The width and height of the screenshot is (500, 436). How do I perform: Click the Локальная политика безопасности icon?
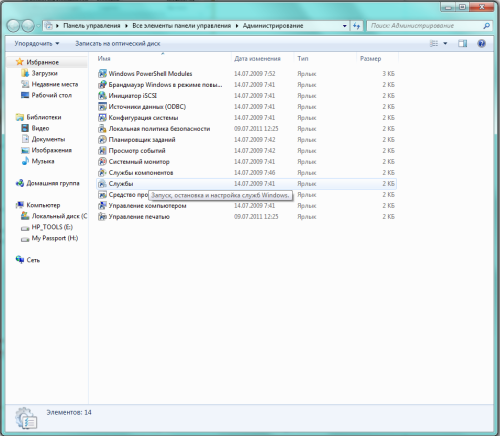click(102, 129)
